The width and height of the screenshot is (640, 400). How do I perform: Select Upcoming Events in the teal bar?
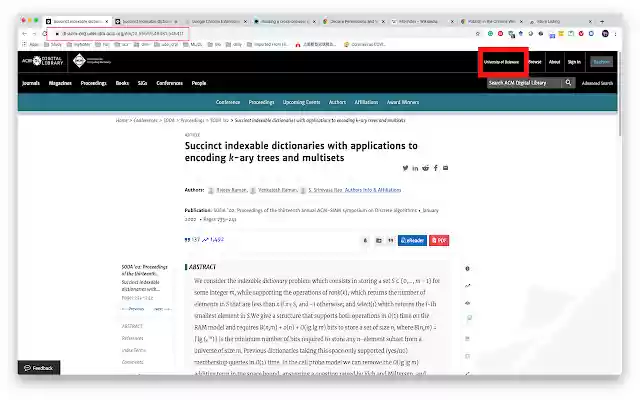click(x=301, y=102)
